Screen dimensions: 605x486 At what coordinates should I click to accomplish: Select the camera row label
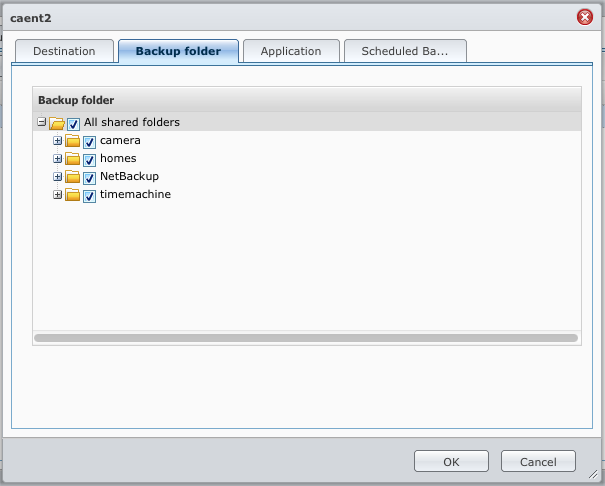click(120, 140)
